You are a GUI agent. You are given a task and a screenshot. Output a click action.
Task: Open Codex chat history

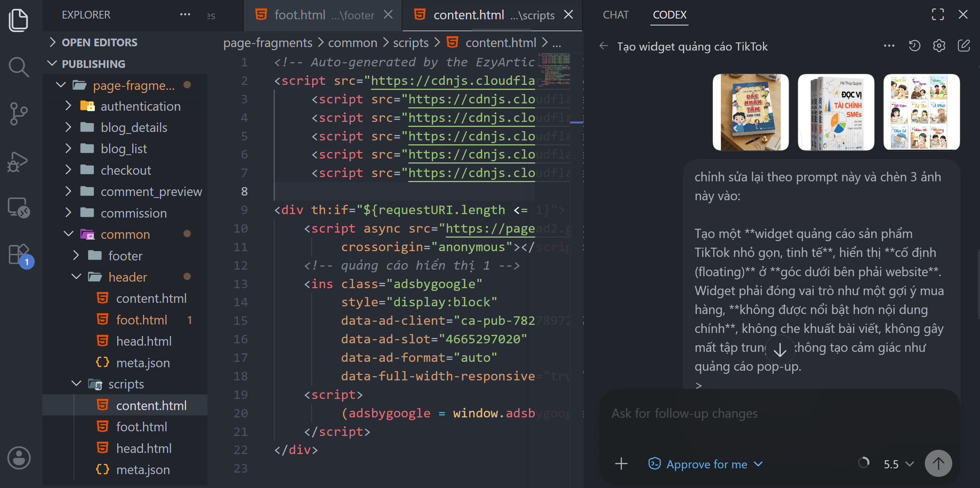click(x=914, y=46)
